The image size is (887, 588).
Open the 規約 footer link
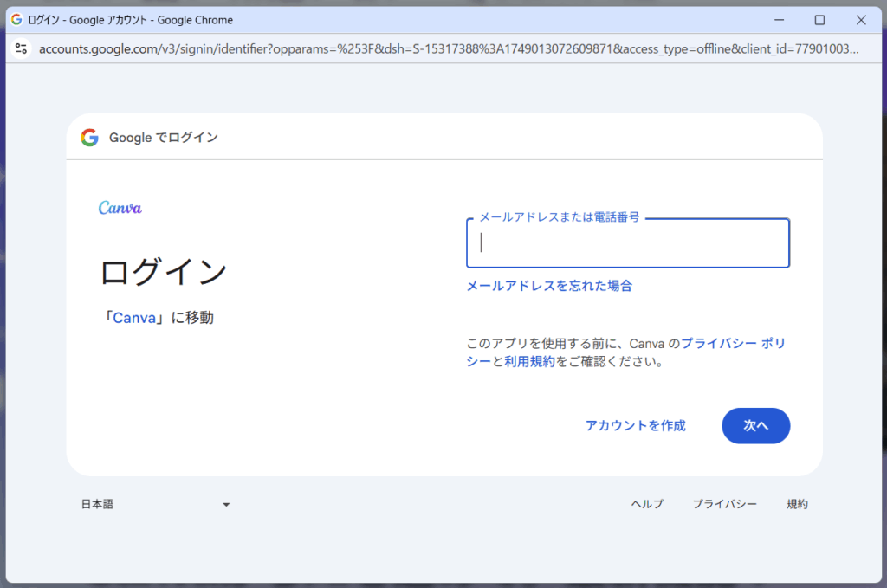pos(797,504)
